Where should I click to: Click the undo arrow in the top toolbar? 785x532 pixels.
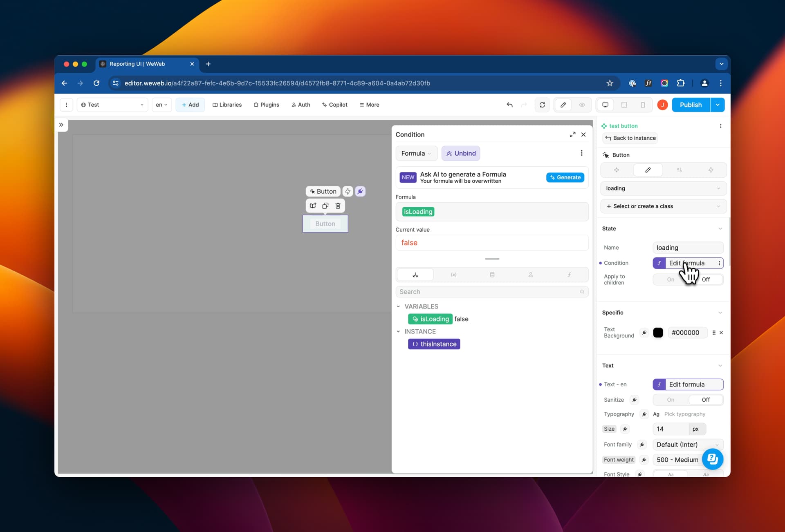click(x=509, y=105)
